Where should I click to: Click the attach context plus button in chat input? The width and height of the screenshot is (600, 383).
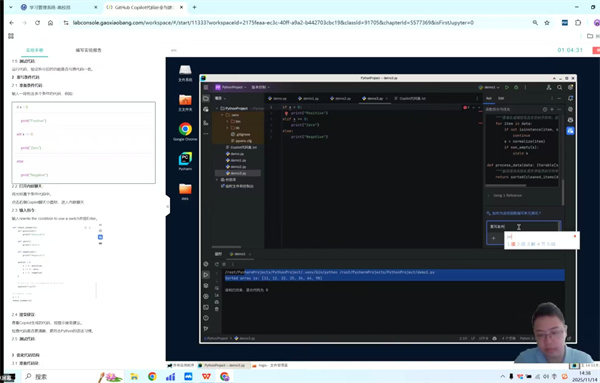click(x=494, y=238)
